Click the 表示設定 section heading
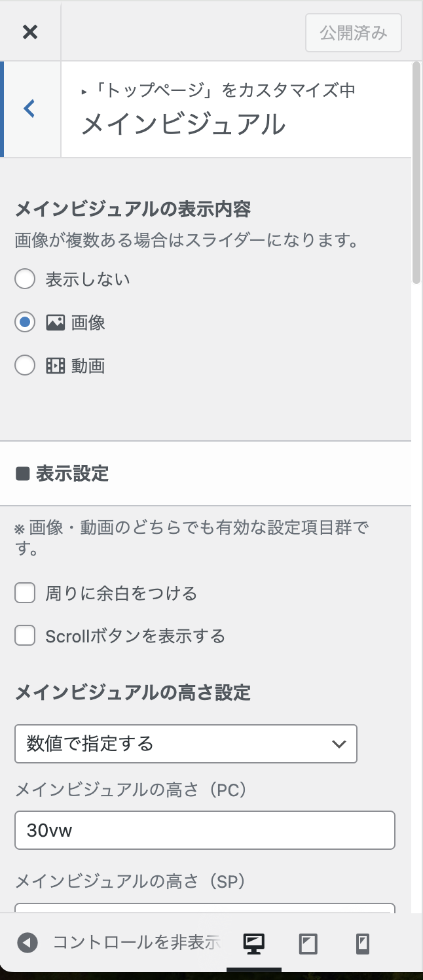The width and height of the screenshot is (423, 980). point(72,474)
